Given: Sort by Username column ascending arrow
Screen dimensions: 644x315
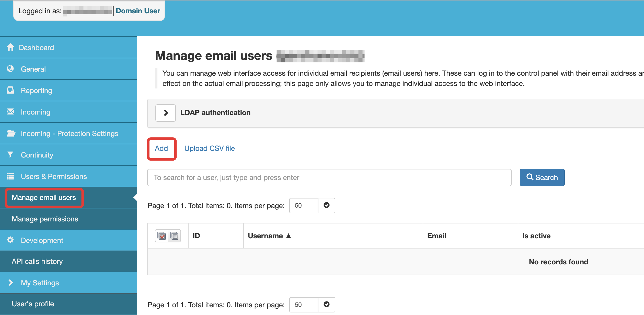Looking at the screenshot, I should pos(289,236).
